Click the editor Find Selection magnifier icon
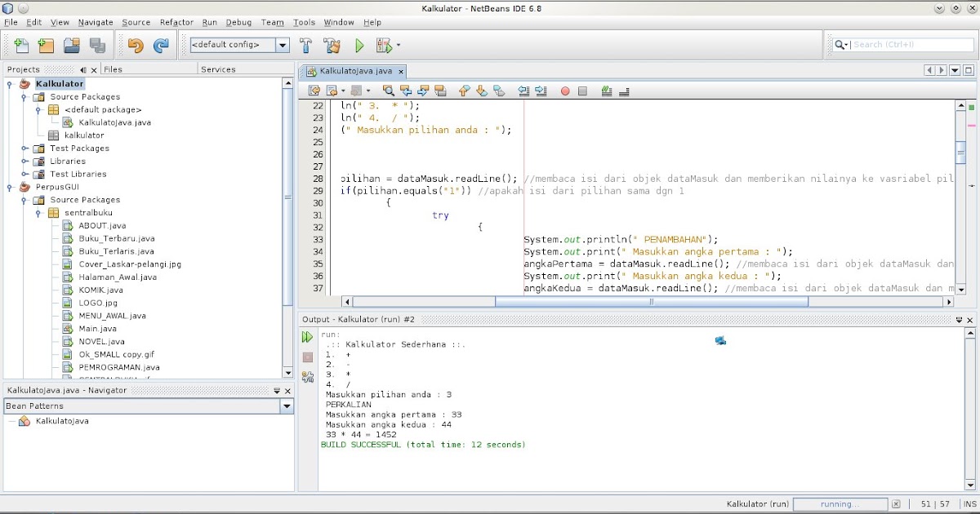980x514 pixels. (389, 91)
